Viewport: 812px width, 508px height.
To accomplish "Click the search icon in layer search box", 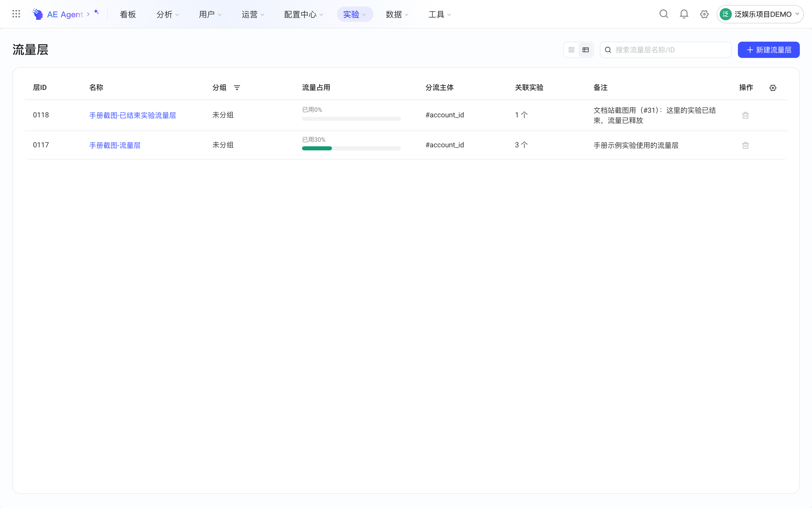I will 608,50.
